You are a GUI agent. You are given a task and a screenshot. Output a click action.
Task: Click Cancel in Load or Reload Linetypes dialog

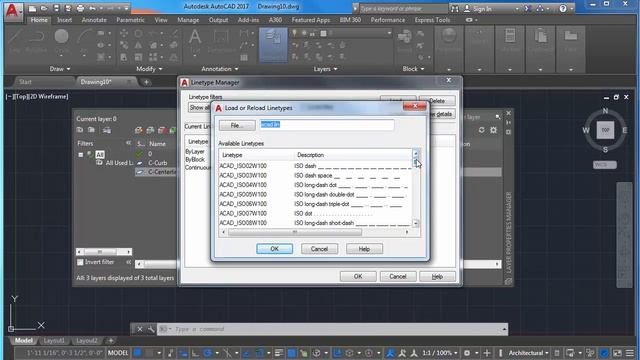tap(319, 249)
